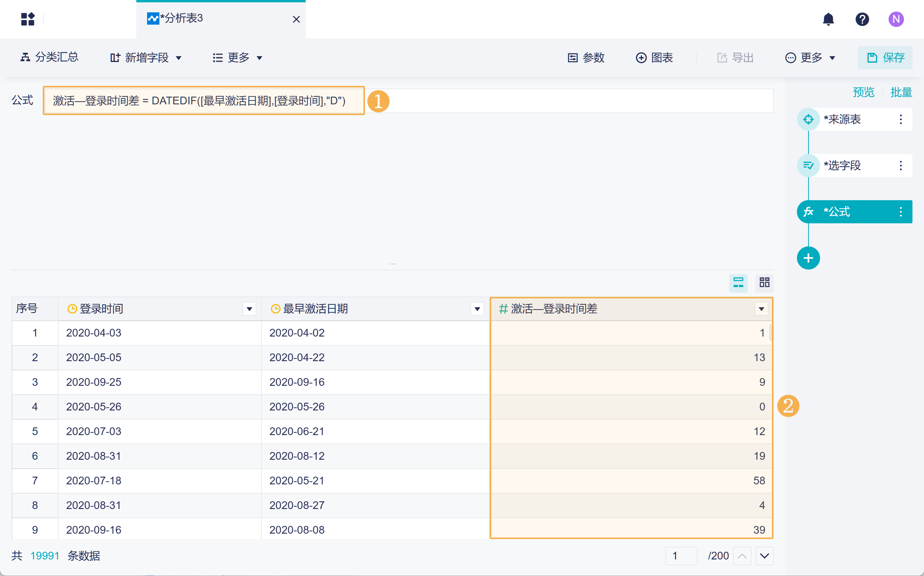Viewport: 924px width, 576px height.
Task: Open 登录时间 column dropdown arrow
Action: click(x=249, y=309)
